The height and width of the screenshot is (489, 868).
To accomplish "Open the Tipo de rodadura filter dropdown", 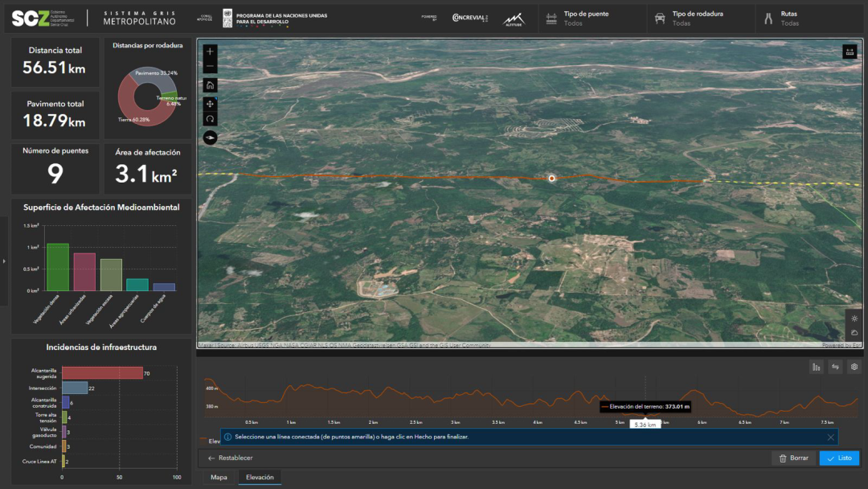I will 700,18.
